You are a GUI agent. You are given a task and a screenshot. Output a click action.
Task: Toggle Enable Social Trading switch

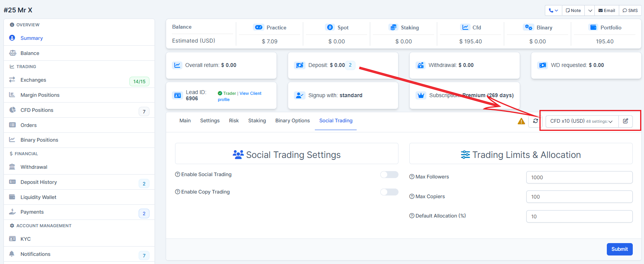pos(389,175)
